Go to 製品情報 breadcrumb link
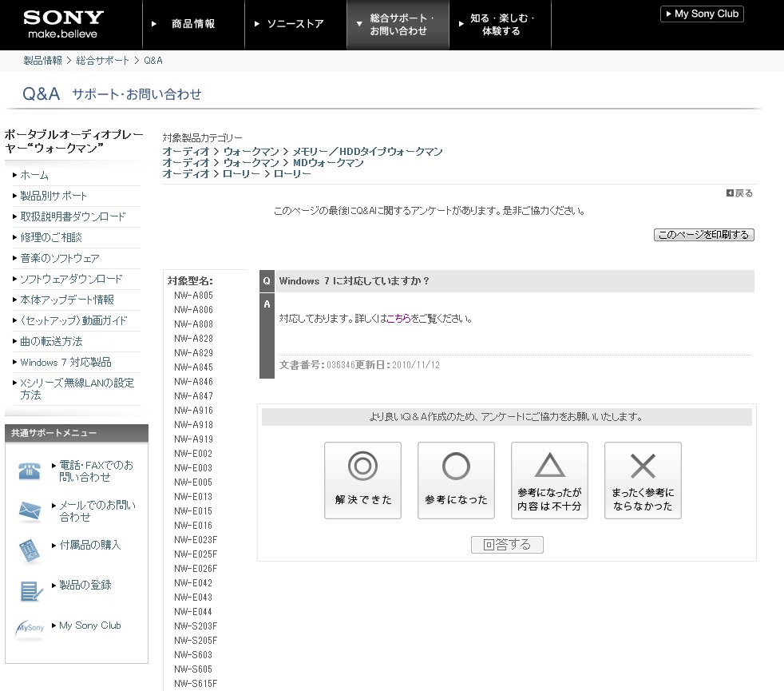784x691 pixels. (42, 61)
